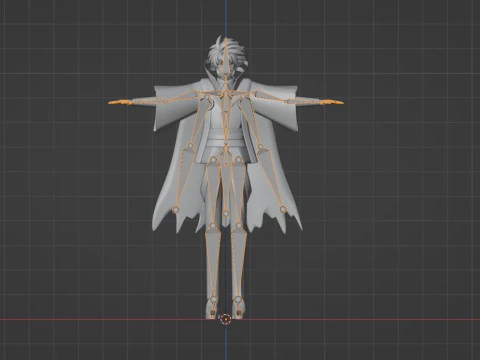Click the hand bone on the screen-left arm
Viewport: 480px width, 360px height.
[121, 102]
